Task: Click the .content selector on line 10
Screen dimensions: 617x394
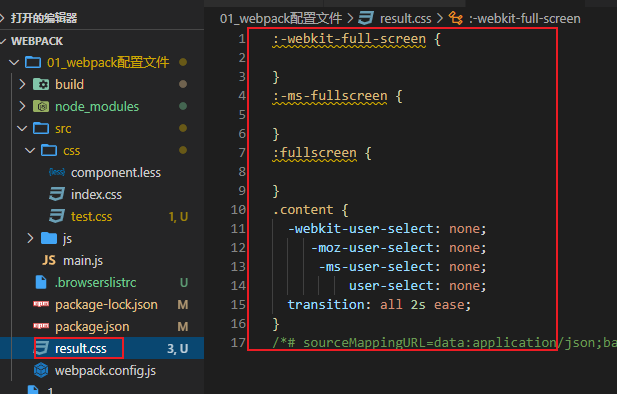Action: point(303,210)
